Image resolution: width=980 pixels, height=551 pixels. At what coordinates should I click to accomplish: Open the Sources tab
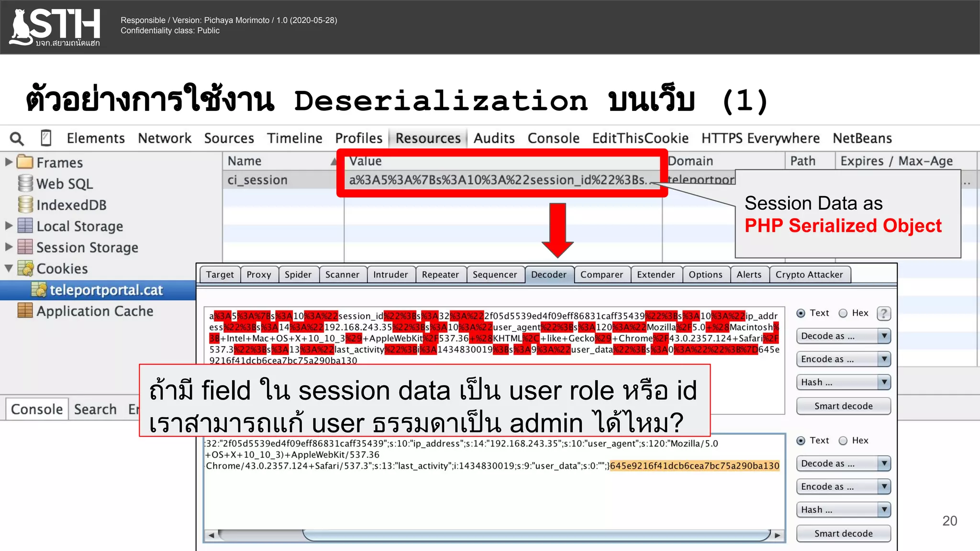(x=229, y=138)
